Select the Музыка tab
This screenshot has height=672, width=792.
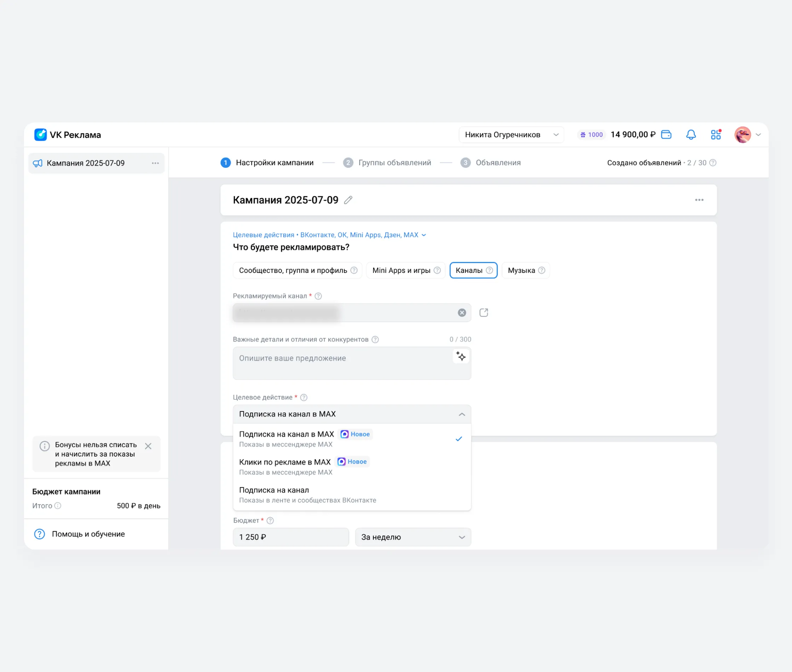coord(525,271)
